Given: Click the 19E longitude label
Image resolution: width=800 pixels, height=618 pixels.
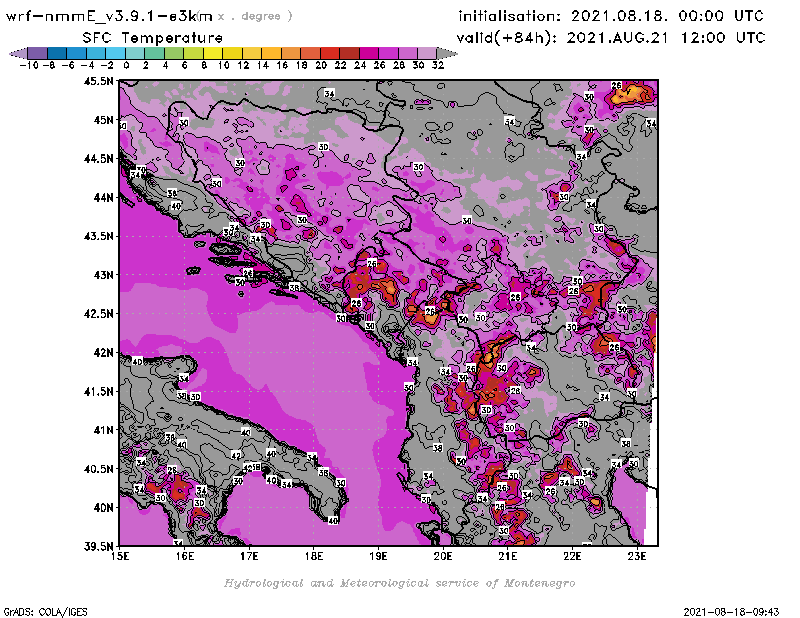Looking at the screenshot, I should pos(379,556).
